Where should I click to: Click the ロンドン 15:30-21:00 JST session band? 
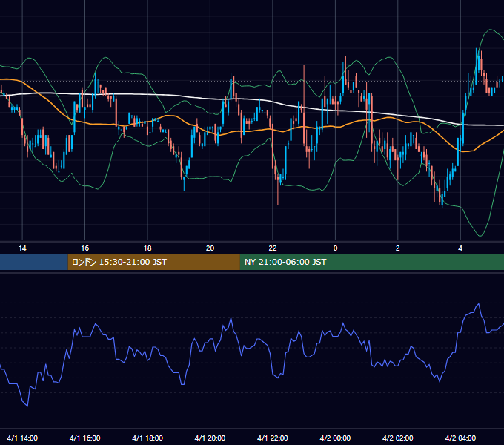tap(153, 262)
